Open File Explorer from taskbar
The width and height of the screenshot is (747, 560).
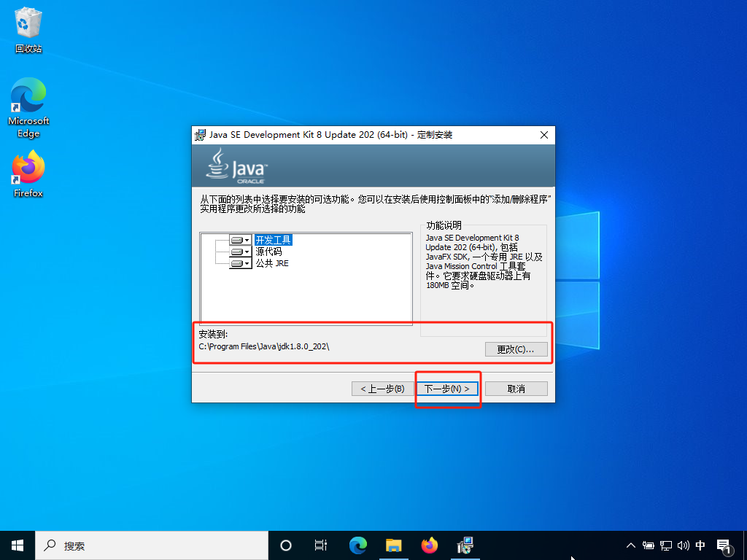[393, 545]
